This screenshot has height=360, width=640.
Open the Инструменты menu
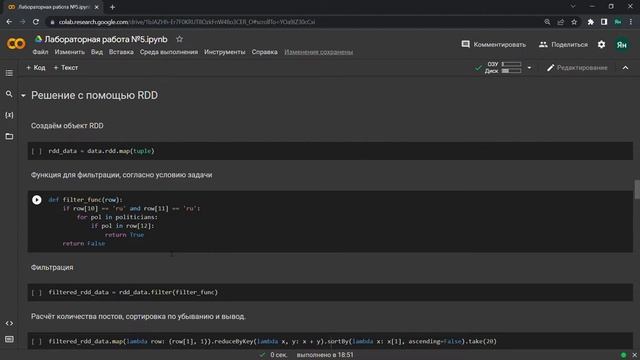tap(225, 52)
